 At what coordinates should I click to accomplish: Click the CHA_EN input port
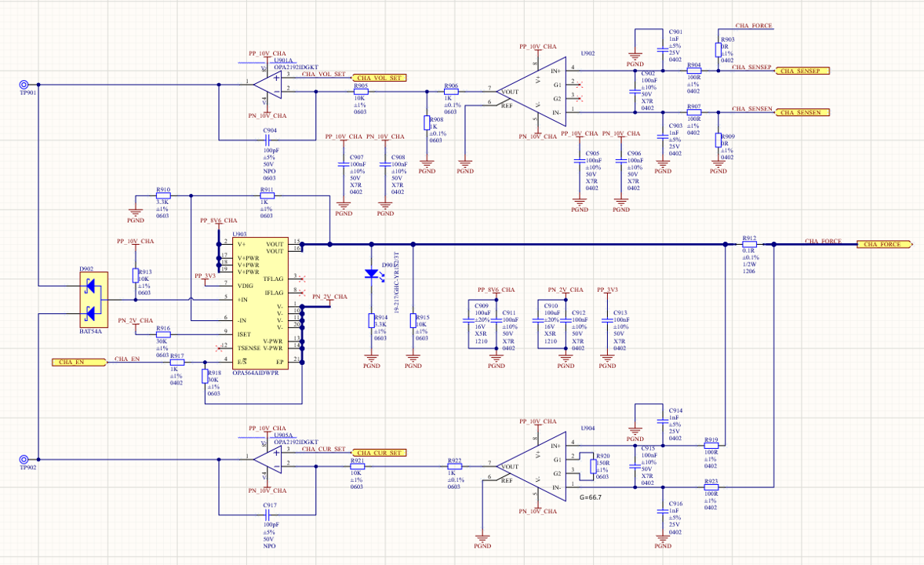pyautogui.click(x=78, y=363)
